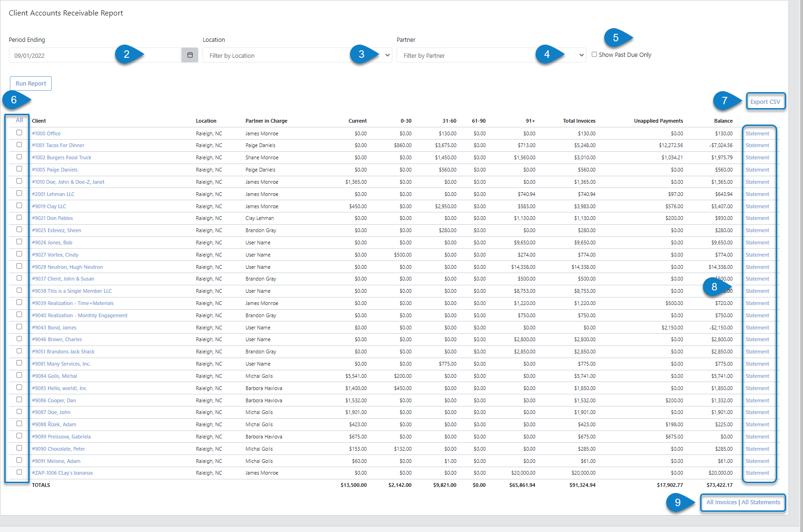Click the All Statements link

(x=761, y=502)
